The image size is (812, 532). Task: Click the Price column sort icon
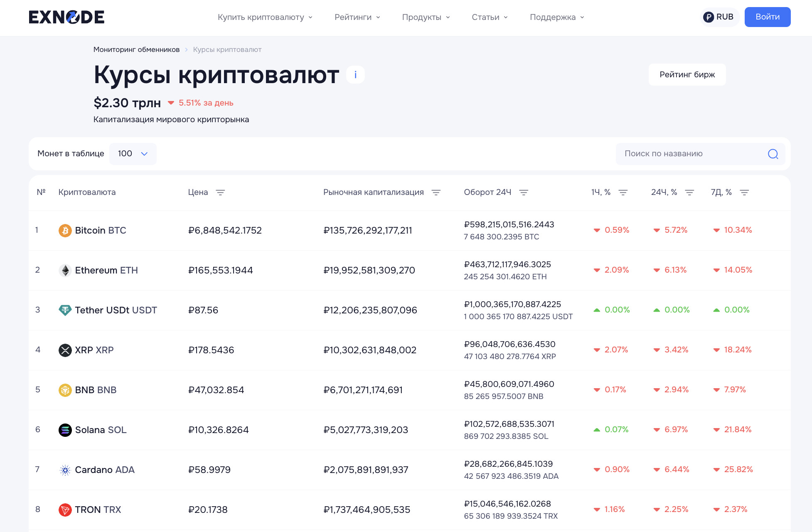coord(220,192)
